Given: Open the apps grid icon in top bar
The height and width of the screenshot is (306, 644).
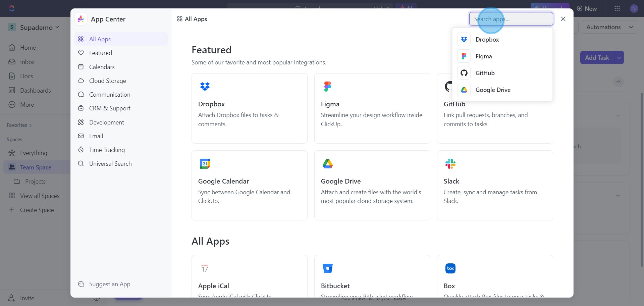Looking at the screenshot, I should pos(617,9).
